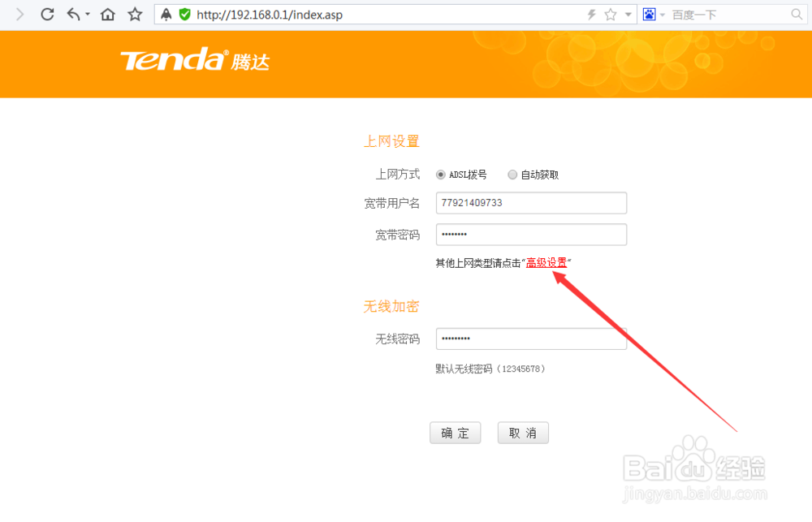
Task: Click the lightning bolt icon near address bar
Action: coord(590,14)
